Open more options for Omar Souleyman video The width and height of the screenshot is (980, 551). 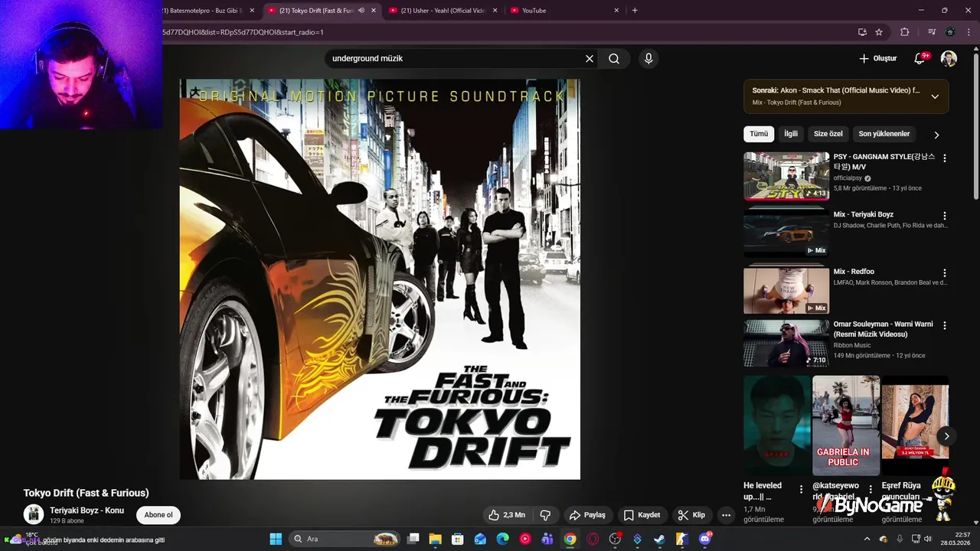coord(944,325)
